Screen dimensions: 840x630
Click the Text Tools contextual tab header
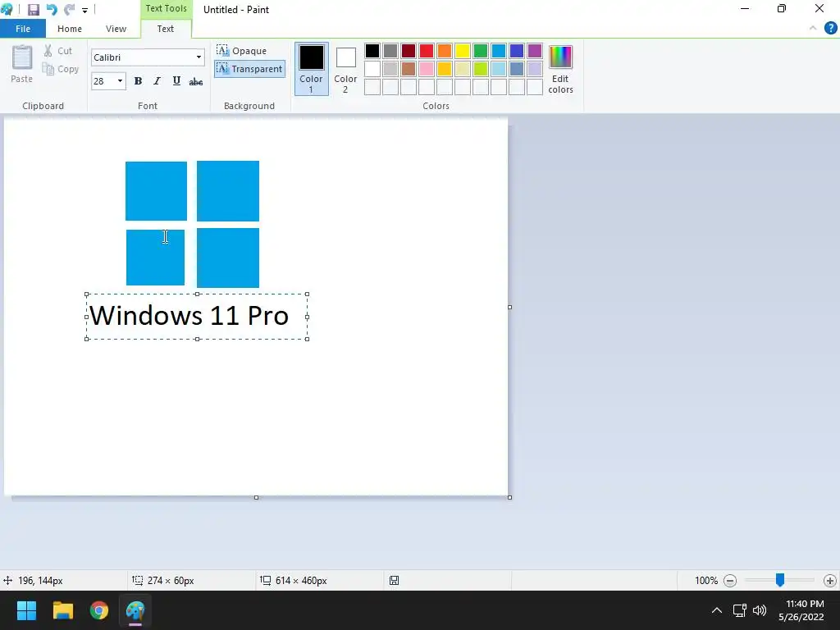pos(166,8)
